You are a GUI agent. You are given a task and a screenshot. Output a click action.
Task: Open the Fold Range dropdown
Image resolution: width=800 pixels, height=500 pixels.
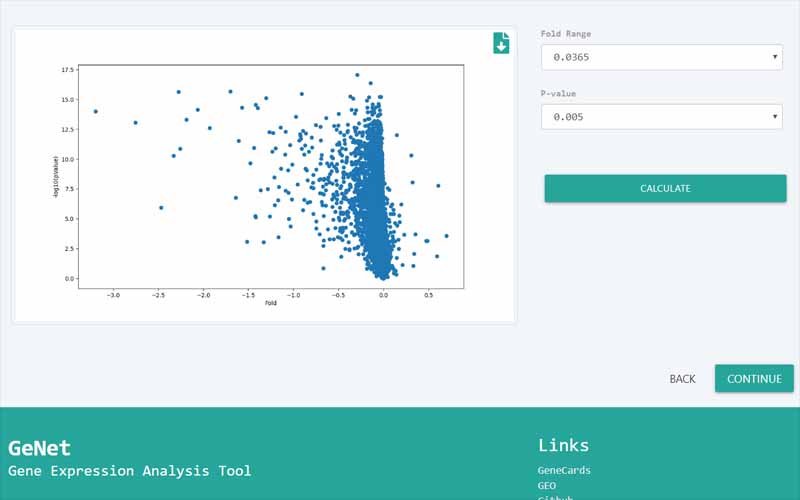(x=660, y=57)
